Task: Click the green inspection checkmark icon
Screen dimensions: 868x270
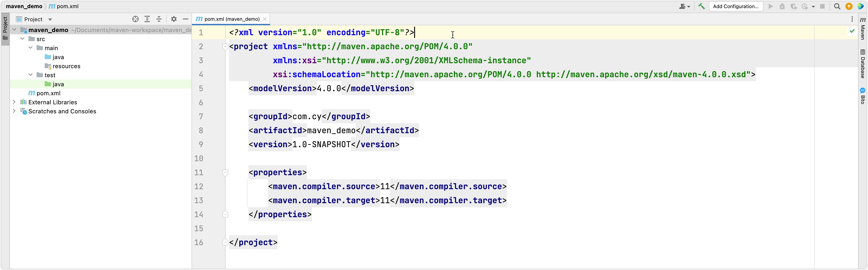Action: pyautogui.click(x=852, y=31)
